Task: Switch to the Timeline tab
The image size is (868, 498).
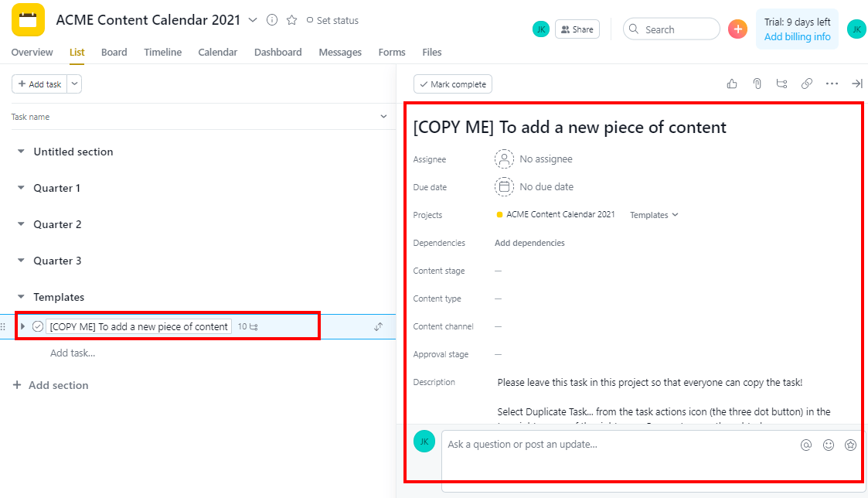Action: (x=163, y=52)
